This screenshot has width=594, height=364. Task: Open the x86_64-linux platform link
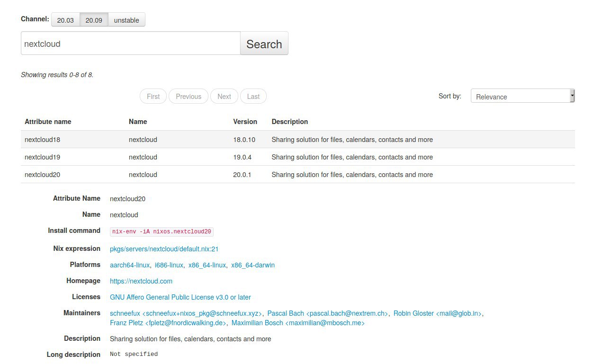click(207, 265)
